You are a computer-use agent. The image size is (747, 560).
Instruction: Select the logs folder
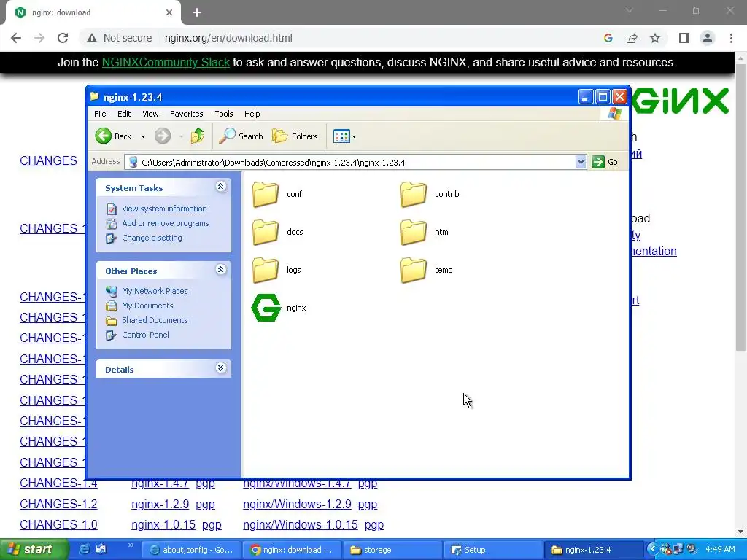coord(276,270)
